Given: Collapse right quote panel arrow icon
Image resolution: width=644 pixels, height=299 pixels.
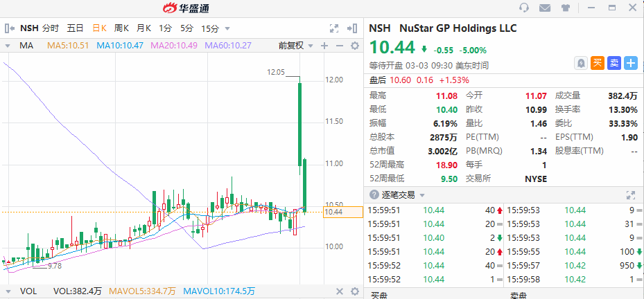Looking at the screenshot, I should click(352, 28).
